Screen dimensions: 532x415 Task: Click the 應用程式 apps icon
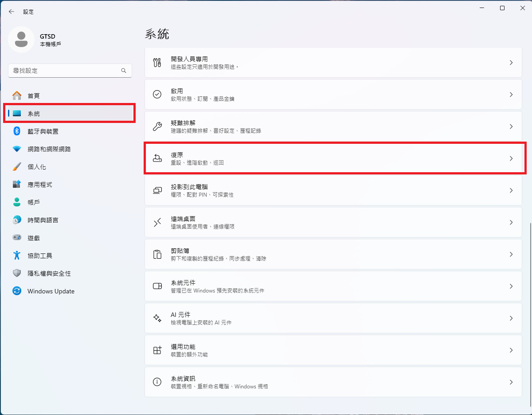[17, 184]
